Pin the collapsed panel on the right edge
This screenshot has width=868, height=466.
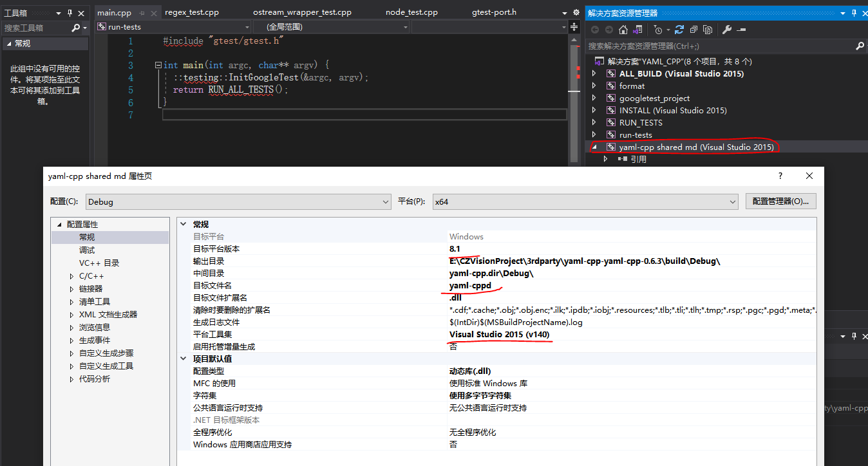(x=853, y=335)
